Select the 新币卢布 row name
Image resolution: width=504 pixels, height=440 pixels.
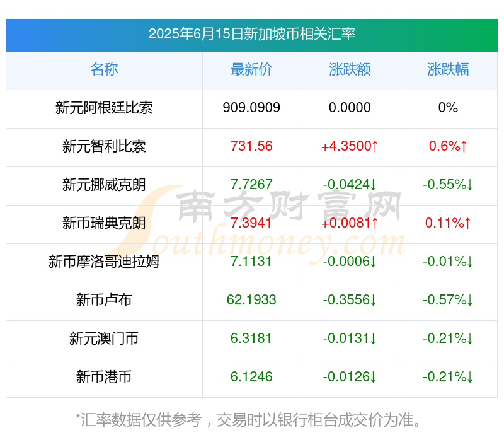click(x=104, y=300)
